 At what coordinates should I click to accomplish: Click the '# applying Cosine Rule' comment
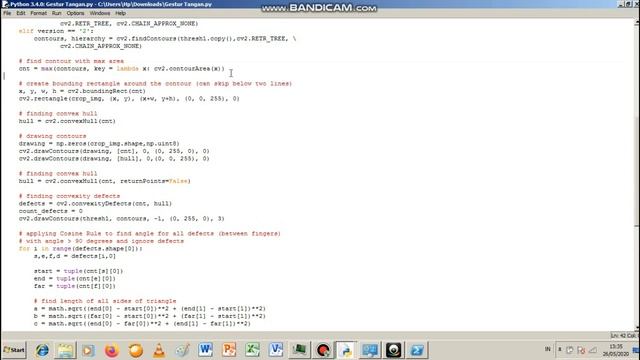[x=149, y=233]
